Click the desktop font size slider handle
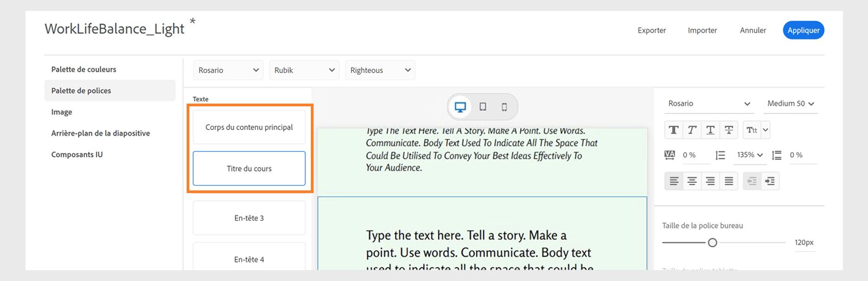868x281 pixels. point(712,242)
